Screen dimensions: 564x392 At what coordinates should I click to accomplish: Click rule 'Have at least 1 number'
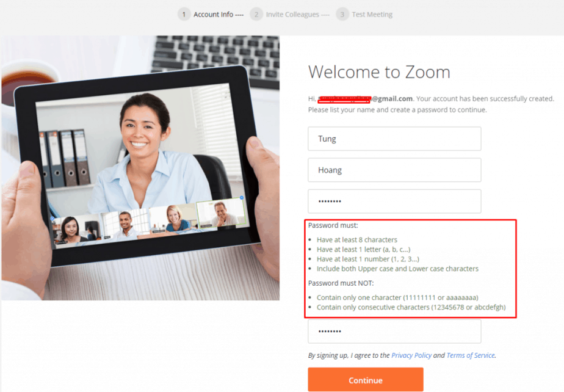click(367, 259)
